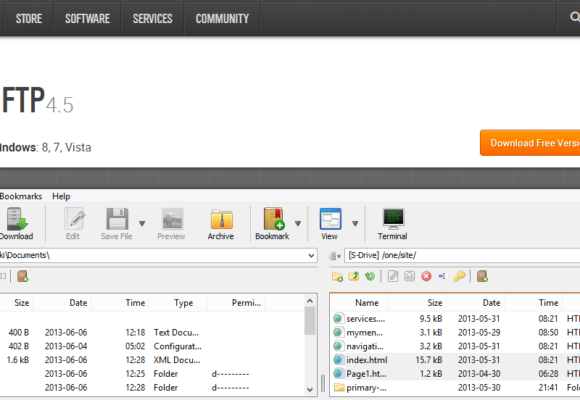Viewport: 580px width, 400px height.
Task: Click the local pane scrollbar thumb
Action: pyautogui.click(x=310, y=321)
